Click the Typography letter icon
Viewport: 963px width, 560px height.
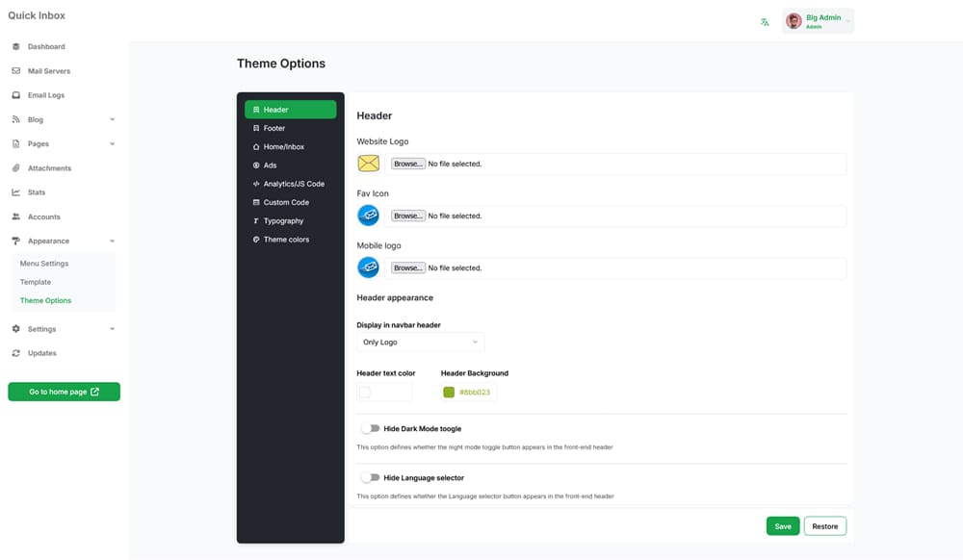tap(256, 220)
